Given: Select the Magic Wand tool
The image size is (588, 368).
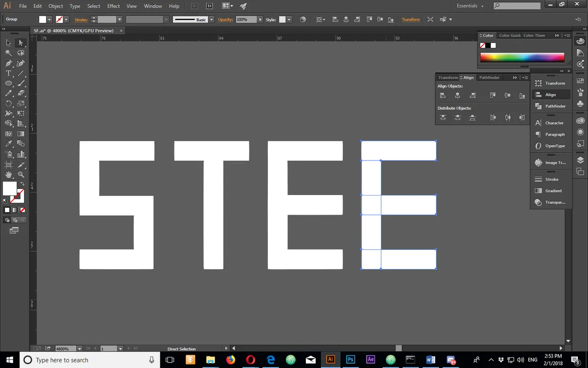Looking at the screenshot, I should [x=8, y=53].
